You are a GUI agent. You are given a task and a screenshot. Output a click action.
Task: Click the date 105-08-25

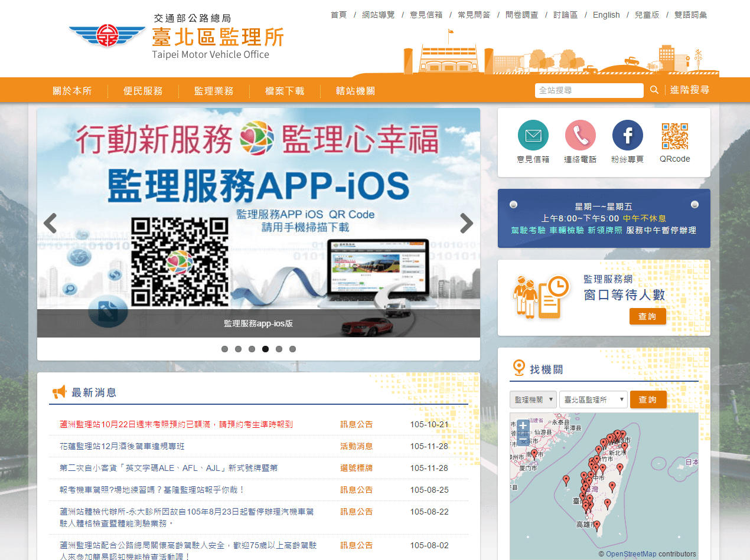click(x=429, y=490)
